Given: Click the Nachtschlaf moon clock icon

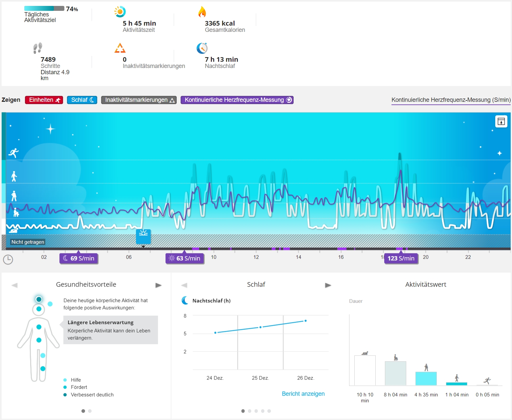Looking at the screenshot, I should point(202,48).
